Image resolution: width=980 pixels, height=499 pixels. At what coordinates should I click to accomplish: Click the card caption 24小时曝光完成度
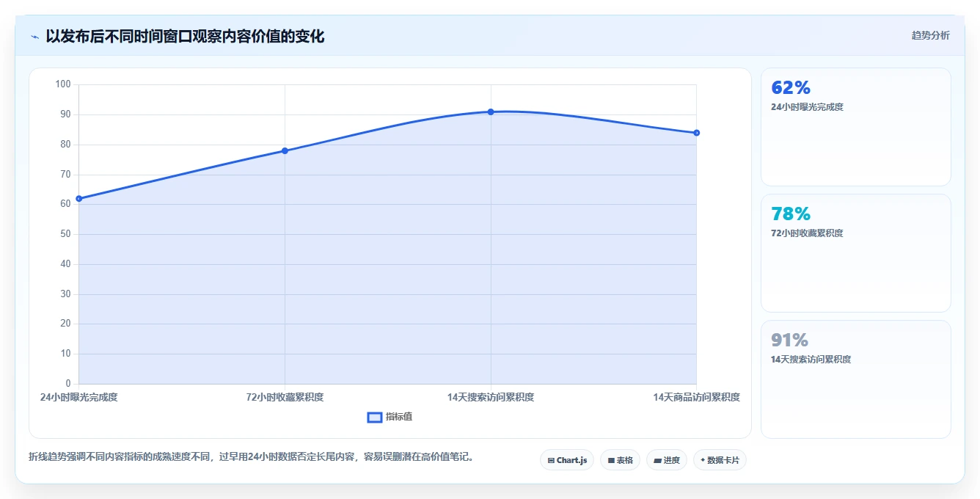[807, 107]
